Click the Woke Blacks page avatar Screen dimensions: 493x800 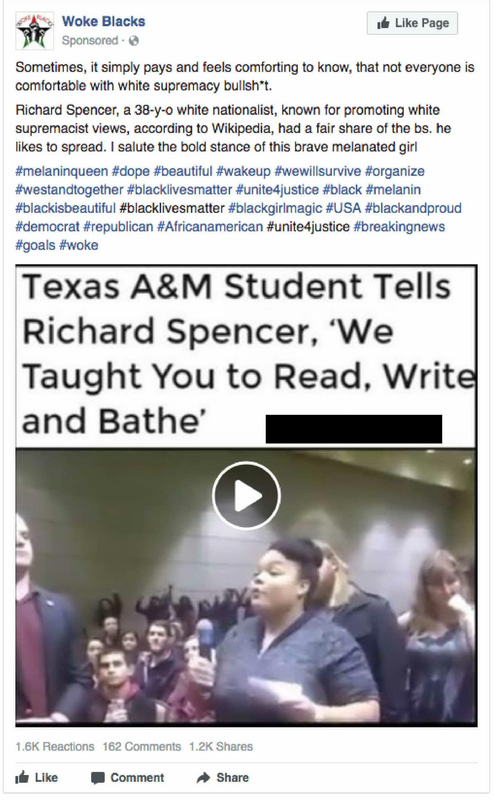click(34, 31)
